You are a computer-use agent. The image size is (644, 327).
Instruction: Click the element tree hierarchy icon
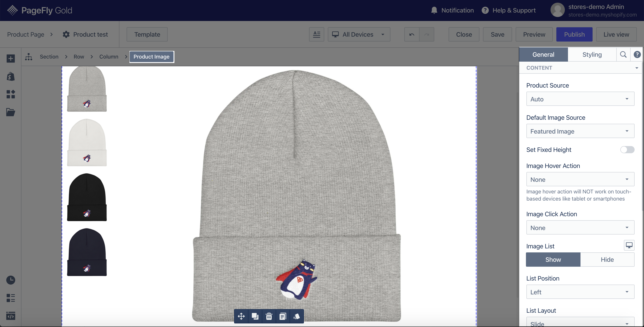(x=28, y=57)
